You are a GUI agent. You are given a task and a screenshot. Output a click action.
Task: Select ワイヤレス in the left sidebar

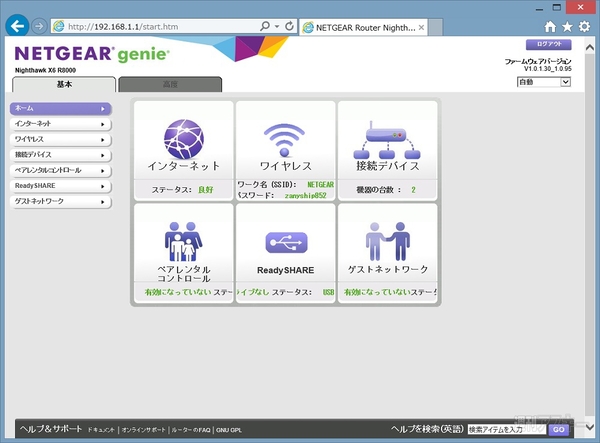click(x=60, y=139)
